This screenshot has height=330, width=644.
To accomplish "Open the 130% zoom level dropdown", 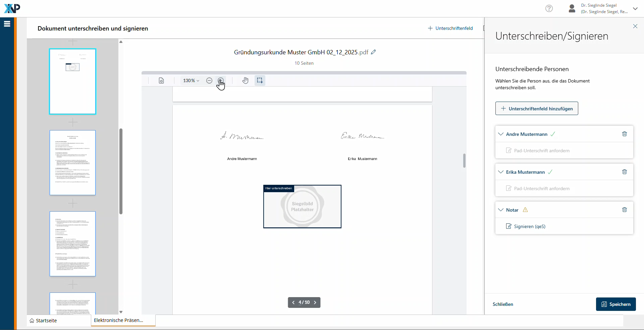I will (x=191, y=80).
